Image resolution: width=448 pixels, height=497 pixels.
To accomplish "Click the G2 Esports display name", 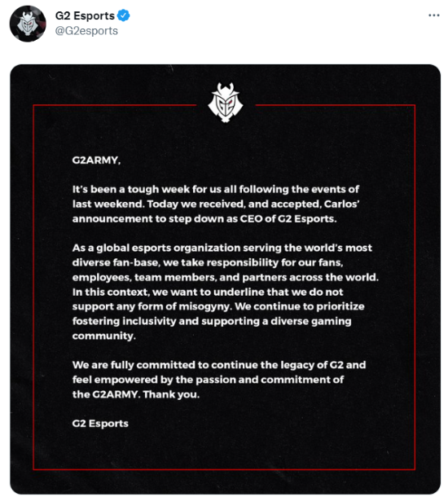I will pyautogui.click(x=85, y=15).
